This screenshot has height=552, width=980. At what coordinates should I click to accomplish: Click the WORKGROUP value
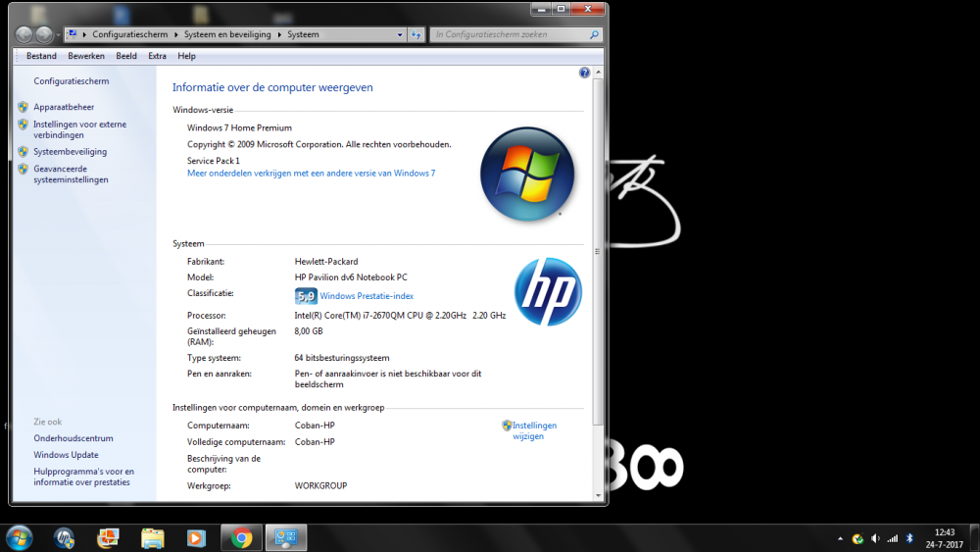tap(320, 485)
